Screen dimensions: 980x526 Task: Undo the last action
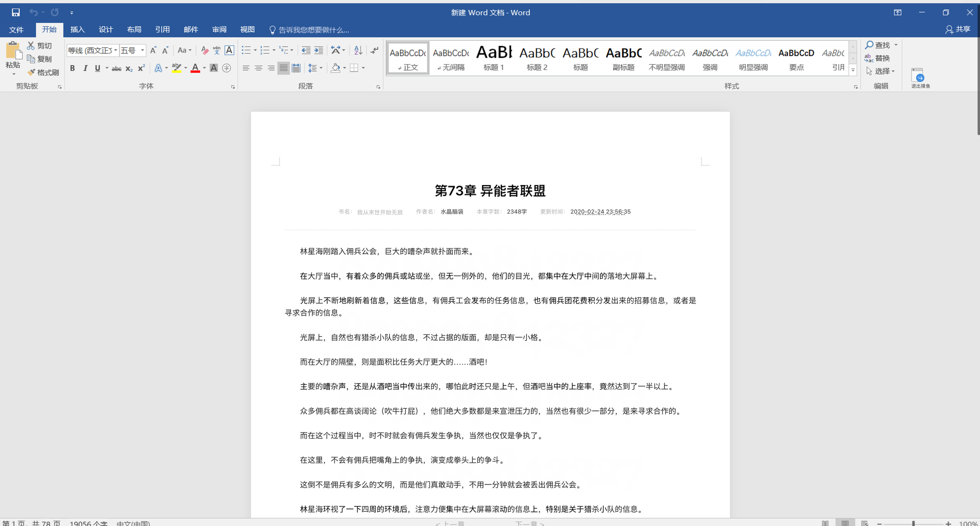(33, 12)
